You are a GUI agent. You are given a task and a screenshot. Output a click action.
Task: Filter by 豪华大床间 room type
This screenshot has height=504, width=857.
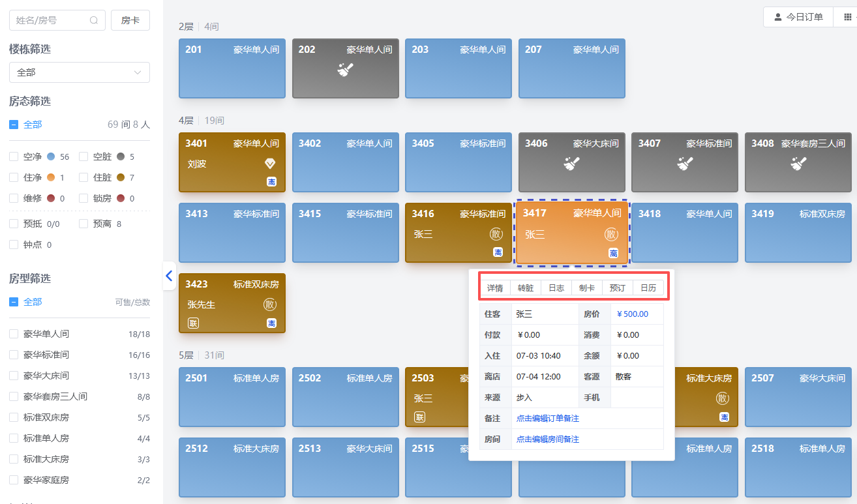coord(14,376)
